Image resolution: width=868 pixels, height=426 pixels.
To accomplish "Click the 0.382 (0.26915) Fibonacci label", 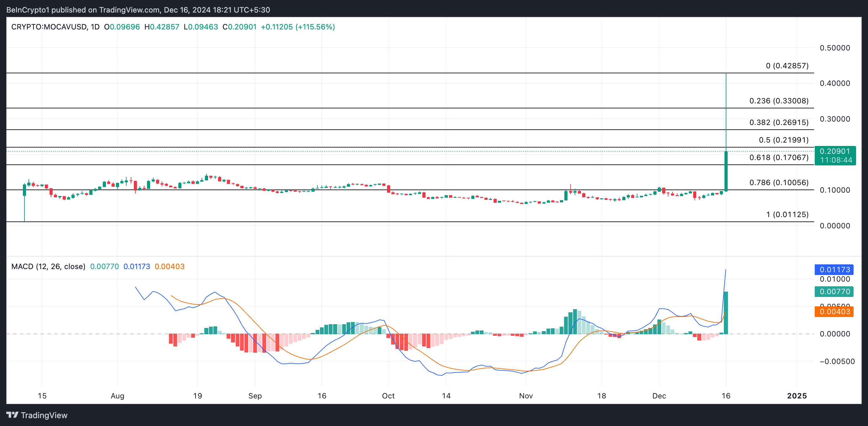I will point(779,122).
